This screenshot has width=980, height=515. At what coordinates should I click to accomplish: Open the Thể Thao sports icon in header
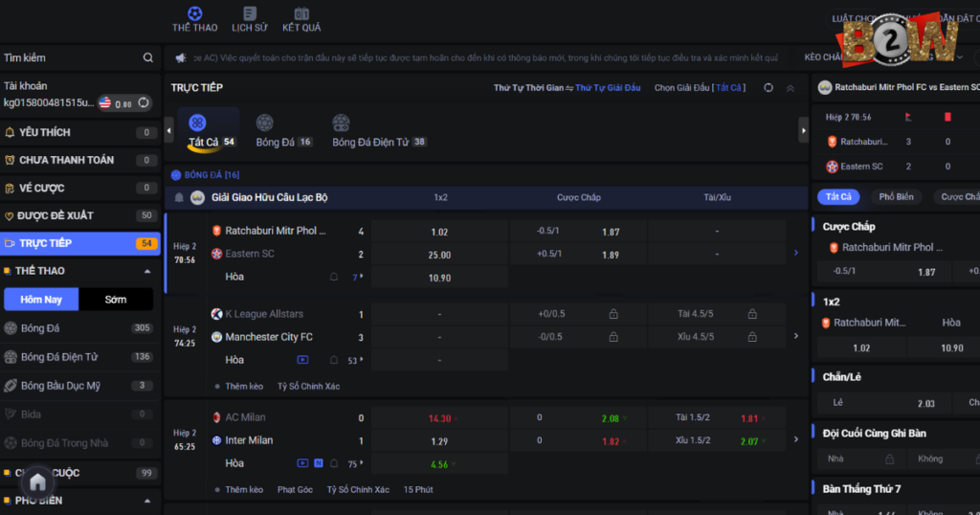pos(194,13)
